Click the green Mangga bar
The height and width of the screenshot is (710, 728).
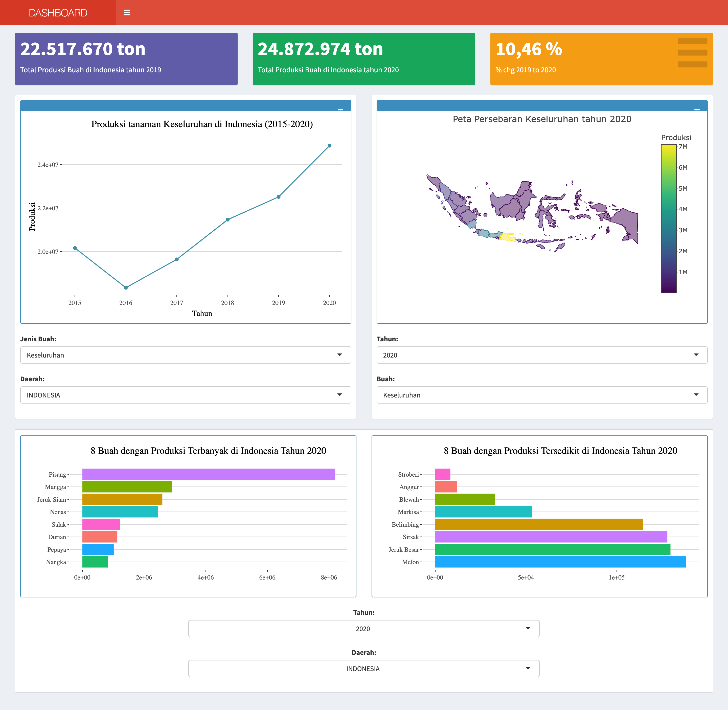[x=127, y=487]
